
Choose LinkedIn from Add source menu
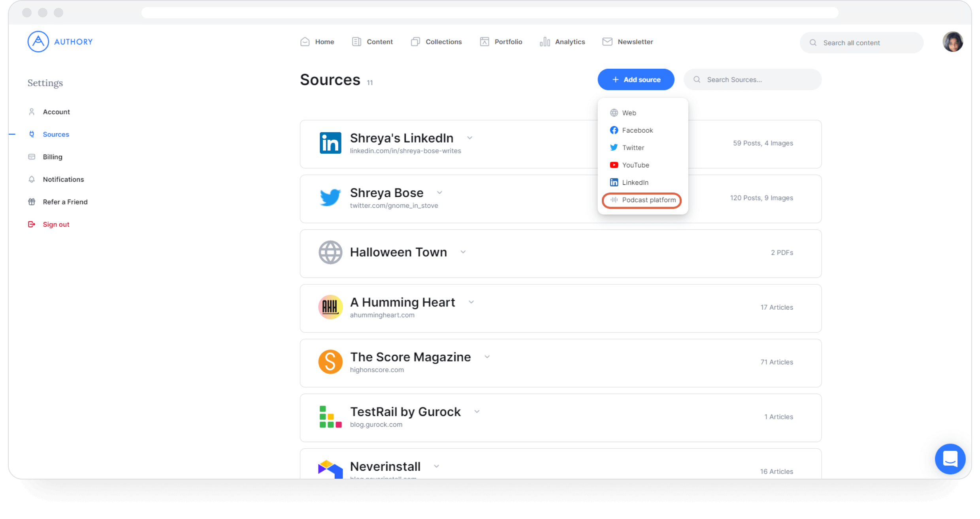click(x=643, y=182)
